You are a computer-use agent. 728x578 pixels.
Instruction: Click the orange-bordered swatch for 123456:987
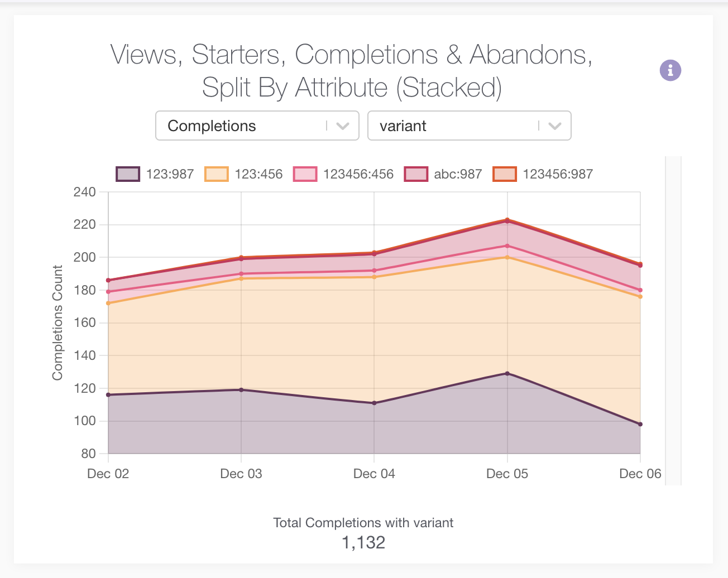(x=505, y=174)
